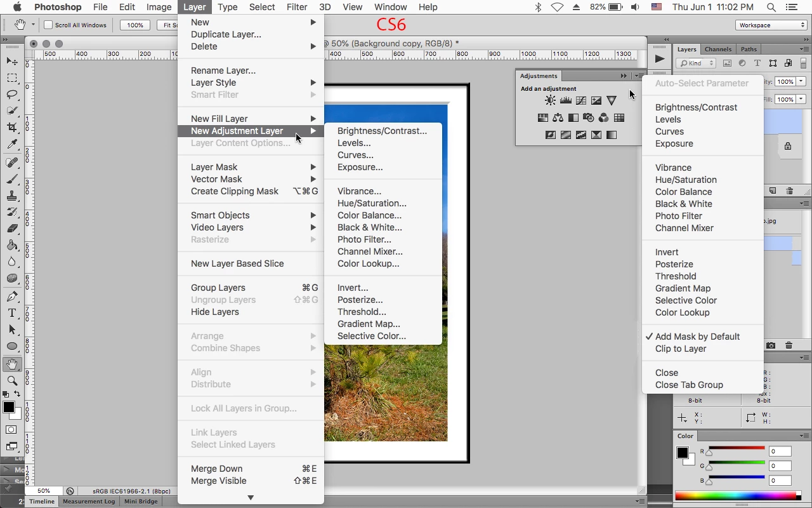Click the Photo Filter camera icon
Image resolution: width=812 pixels, height=508 pixels.
tap(588, 117)
